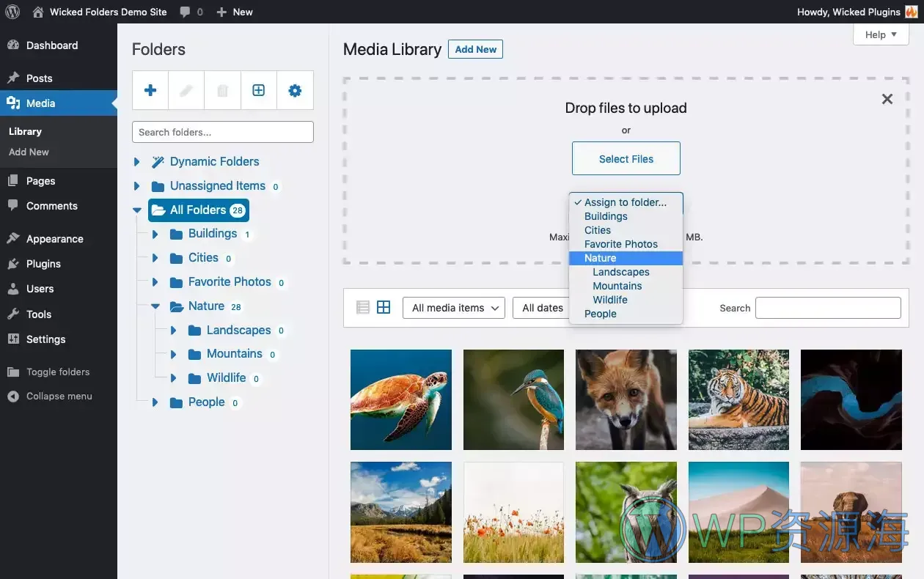Switch media library to grid view icon
The image size is (924, 579).
click(x=384, y=307)
